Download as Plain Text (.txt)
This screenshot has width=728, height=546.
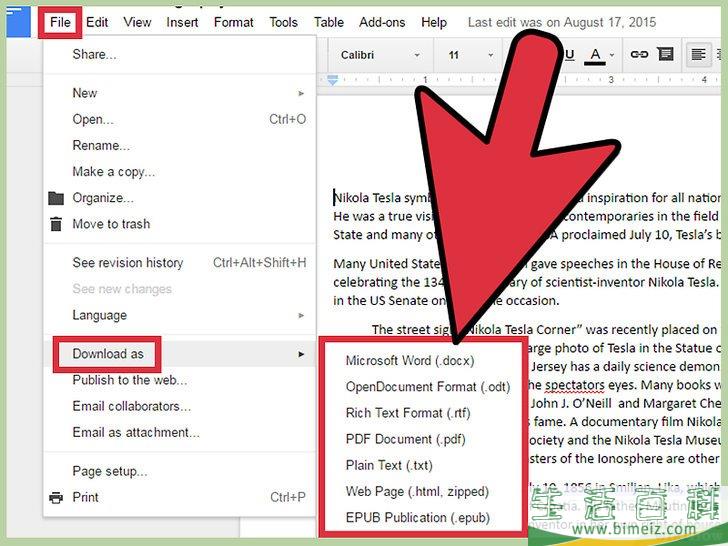pyautogui.click(x=389, y=465)
